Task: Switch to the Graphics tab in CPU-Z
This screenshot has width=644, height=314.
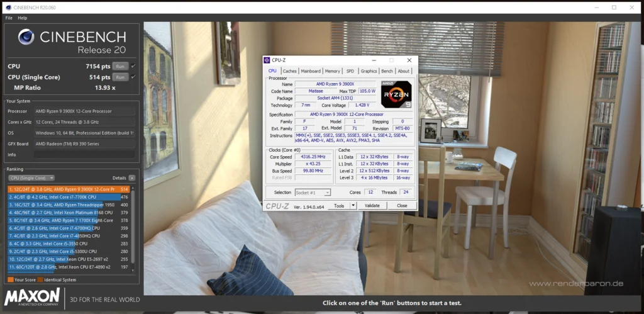Action: (369, 71)
